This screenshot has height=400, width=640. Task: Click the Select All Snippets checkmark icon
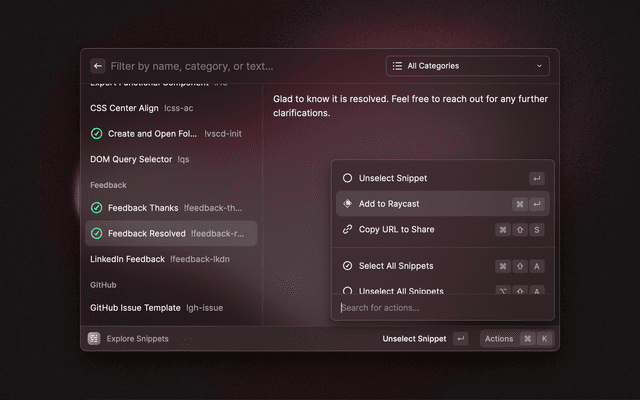[x=347, y=266]
